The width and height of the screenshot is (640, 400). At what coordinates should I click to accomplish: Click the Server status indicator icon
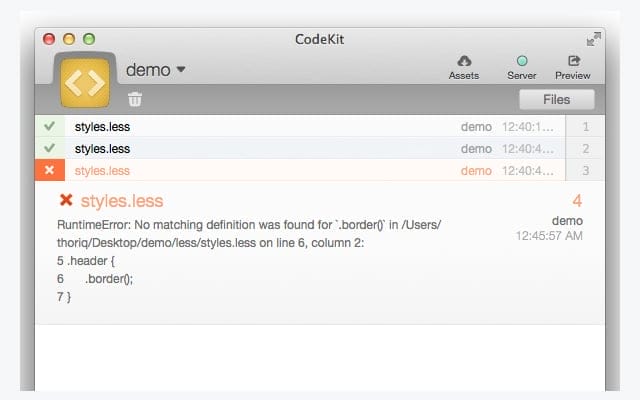[521, 61]
